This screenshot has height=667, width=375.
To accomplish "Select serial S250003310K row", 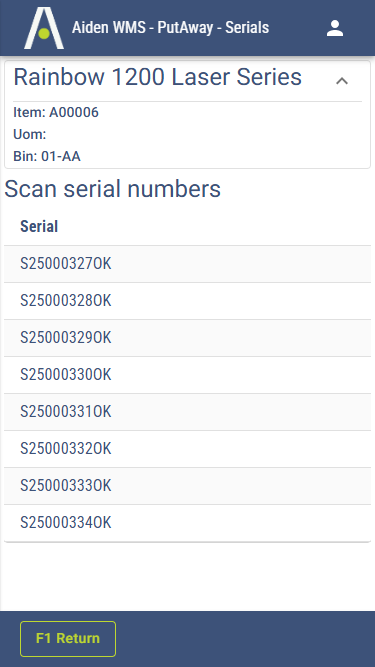I will 188,412.
